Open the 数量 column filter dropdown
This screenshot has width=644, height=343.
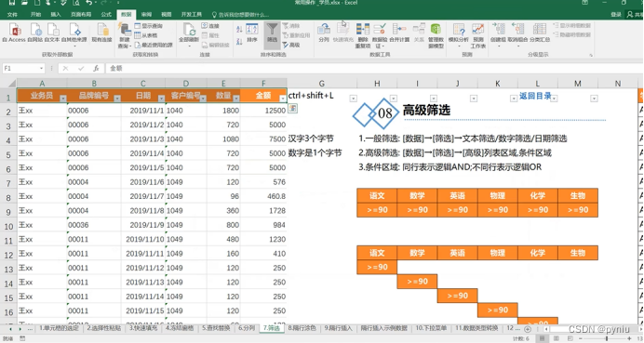236,99
